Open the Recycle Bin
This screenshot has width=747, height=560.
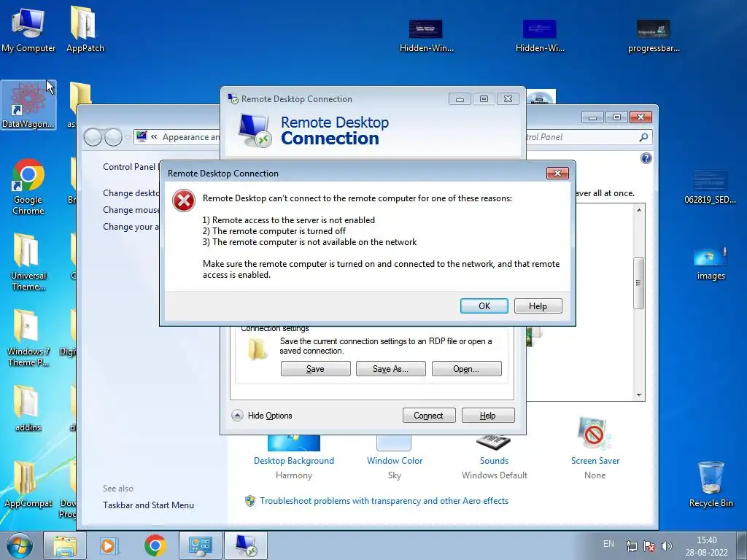711,484
